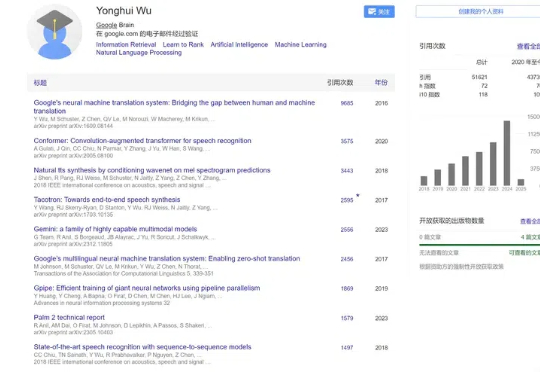This screenshot has width=540, height=372.
Task: Click the 2456 citation count
Action: point(347,259)
